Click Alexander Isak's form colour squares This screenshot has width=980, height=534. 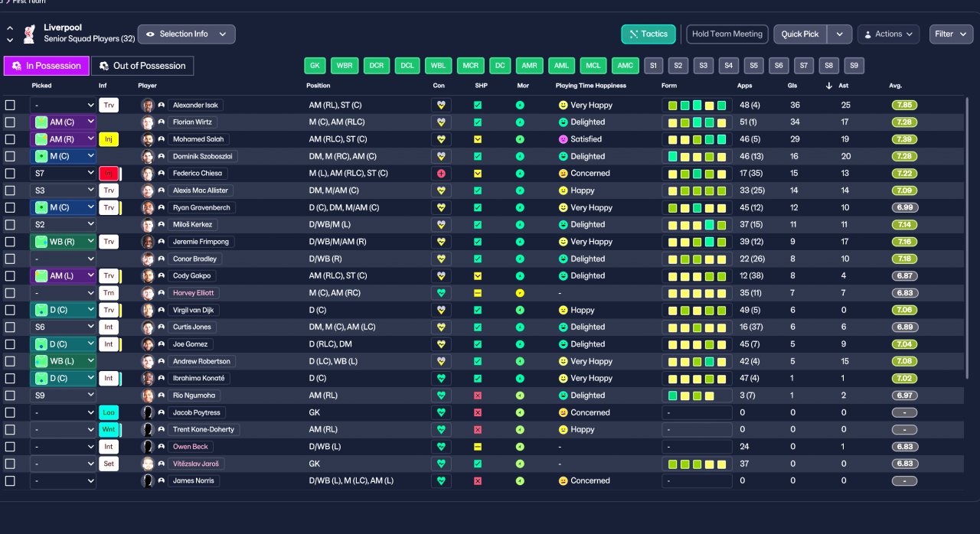click(x=697, y=105)
